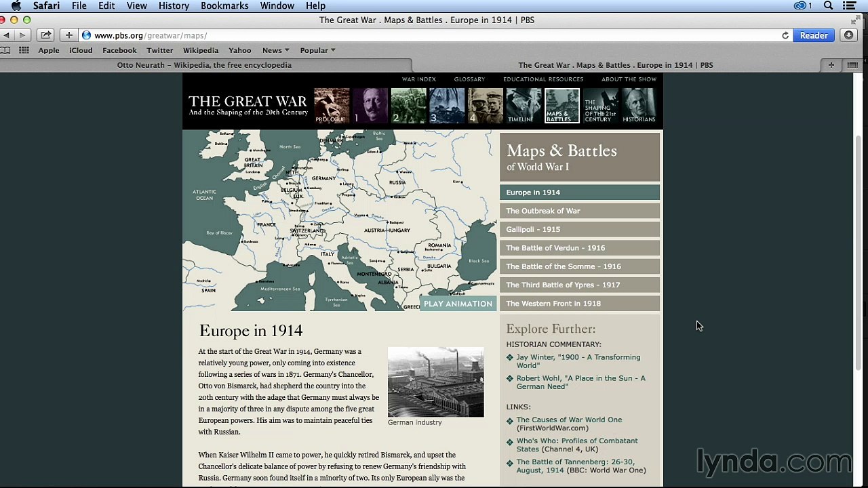
Task: Open the History menu
Action: (174, 5)
